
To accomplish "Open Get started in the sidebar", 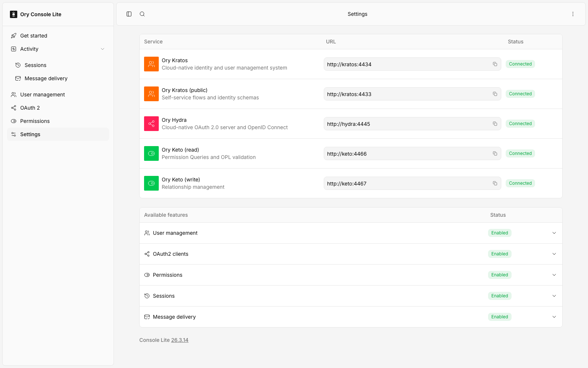I will pyautogui.click(x=58, y=36).
